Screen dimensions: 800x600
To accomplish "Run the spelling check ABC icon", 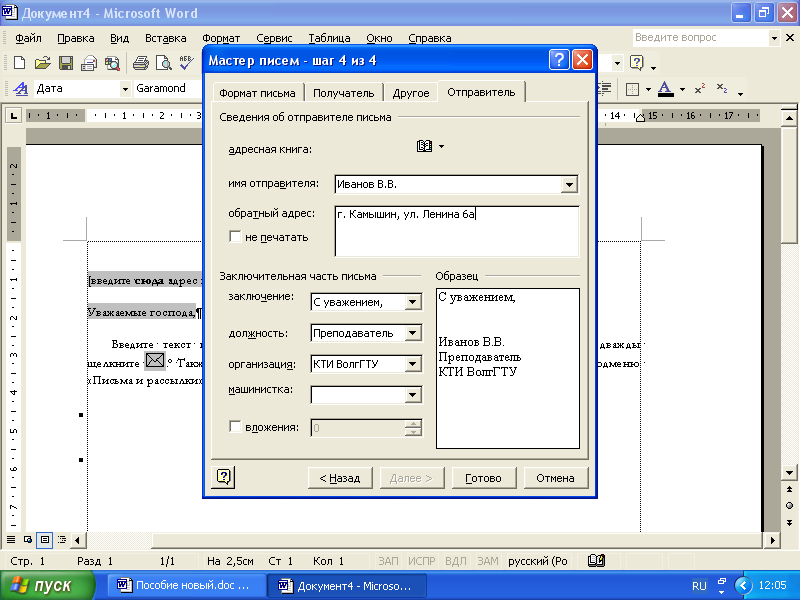I will click(x=186, y=62).
